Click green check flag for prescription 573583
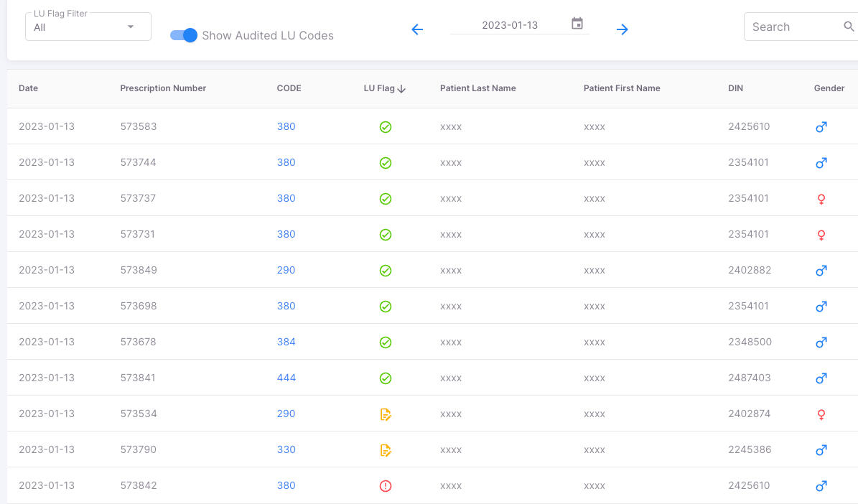Image resolution: width=858 pixels, height=504 pixels. (386, 127)
